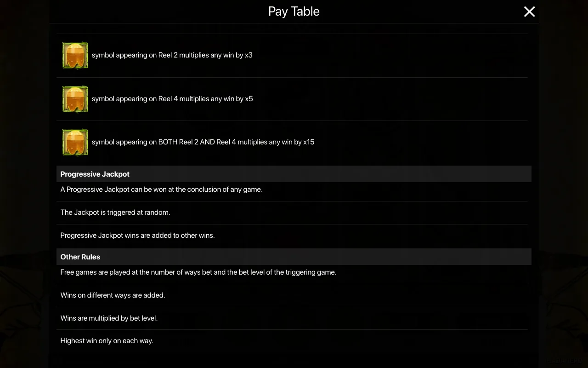Click the line about jackpot won at conclusion
Viewport: 588px width, 368px height.
pos(162,190)
